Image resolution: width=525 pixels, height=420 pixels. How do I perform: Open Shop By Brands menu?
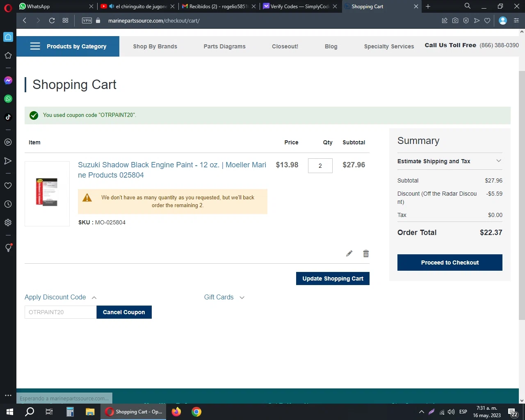point(155,46)
